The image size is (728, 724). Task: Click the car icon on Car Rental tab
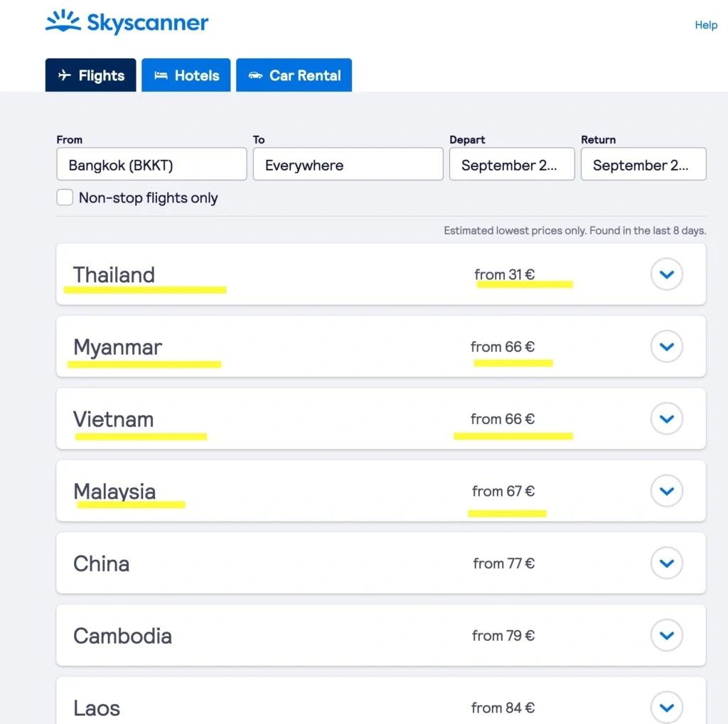point(255,75)
